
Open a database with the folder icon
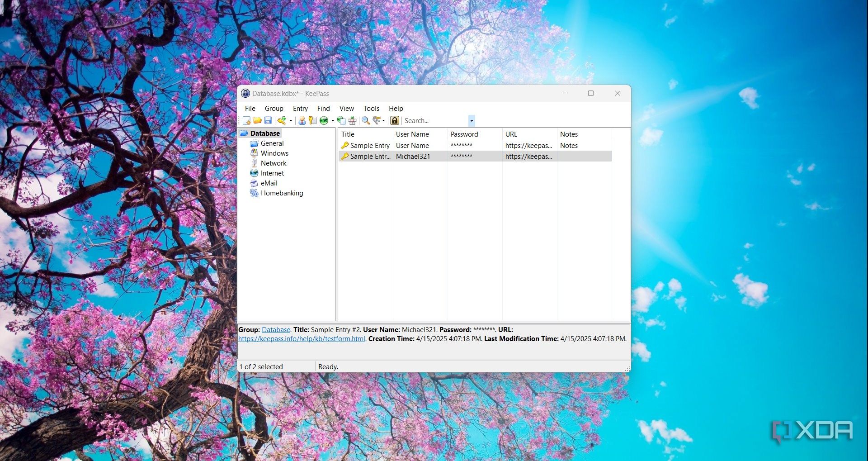257,120
